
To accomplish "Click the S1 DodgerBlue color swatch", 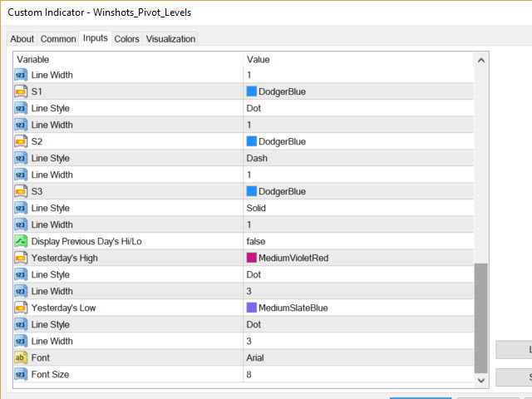I will 251,91.
